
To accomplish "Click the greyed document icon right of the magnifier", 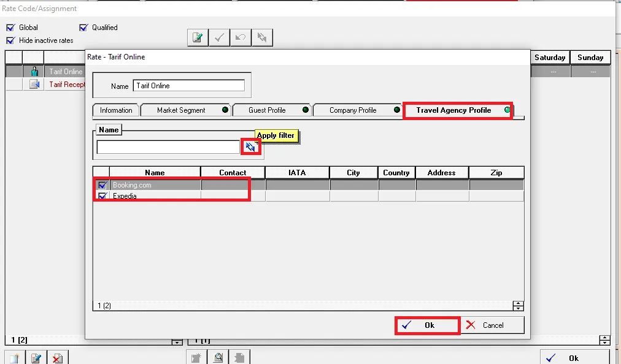I will tap(239, 358).
